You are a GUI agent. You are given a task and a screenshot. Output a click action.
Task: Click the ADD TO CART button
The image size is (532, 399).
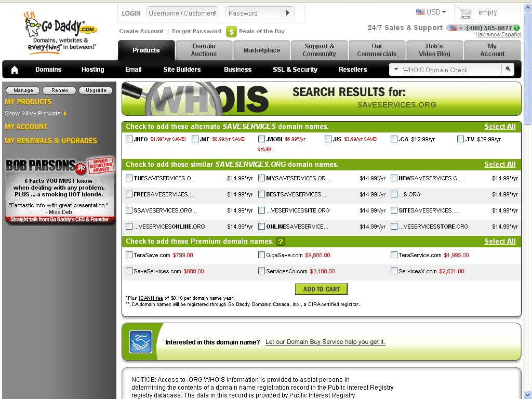tap(321, 289)
